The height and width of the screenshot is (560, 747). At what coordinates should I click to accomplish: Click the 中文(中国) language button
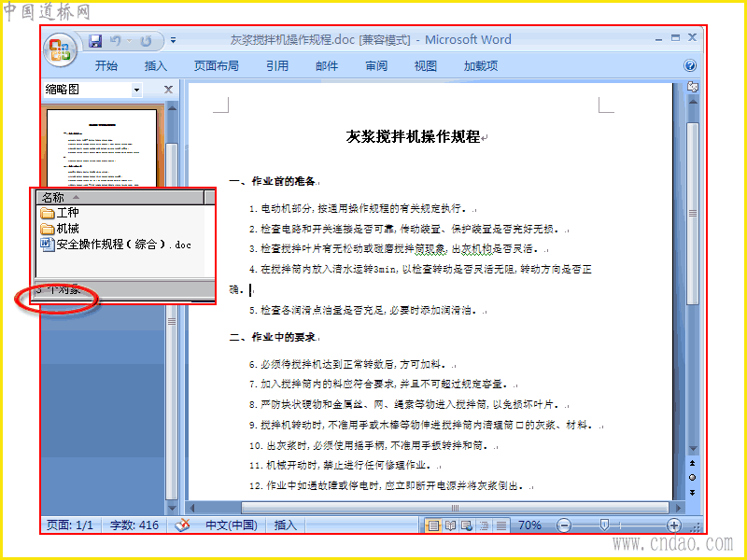[232, 525]
